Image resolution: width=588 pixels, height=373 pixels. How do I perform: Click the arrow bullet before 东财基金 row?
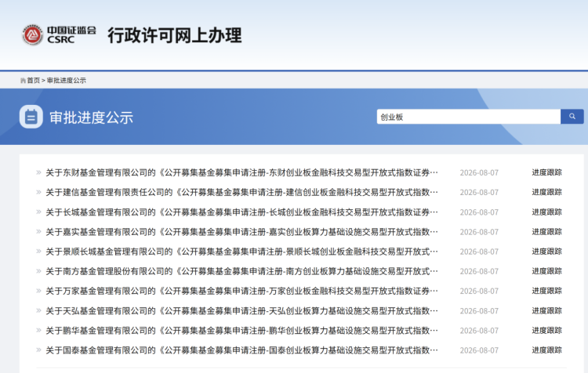pos(38,172)
